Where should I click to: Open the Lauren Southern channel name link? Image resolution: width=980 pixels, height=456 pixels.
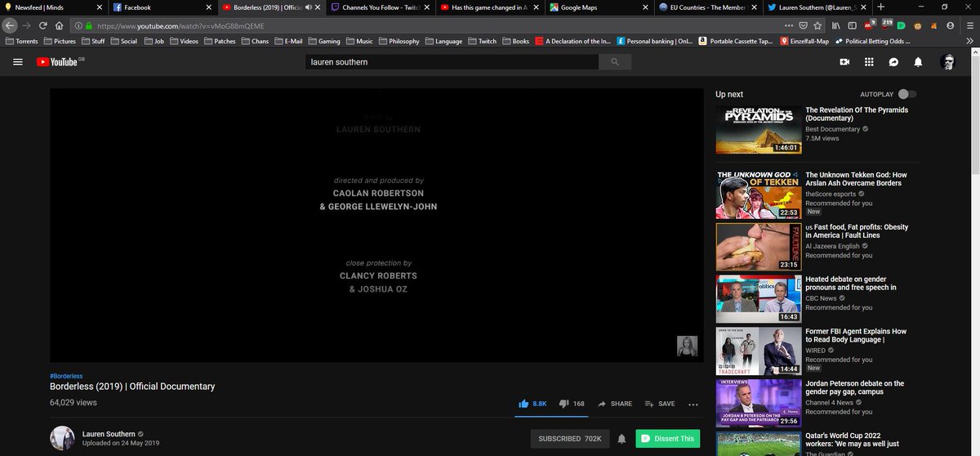pos(109,434)
